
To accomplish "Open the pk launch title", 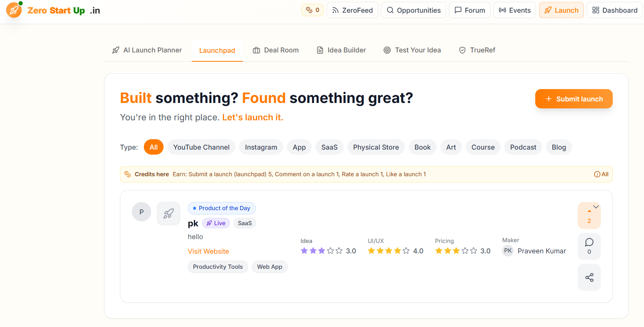I will click(x=193, y=223).
